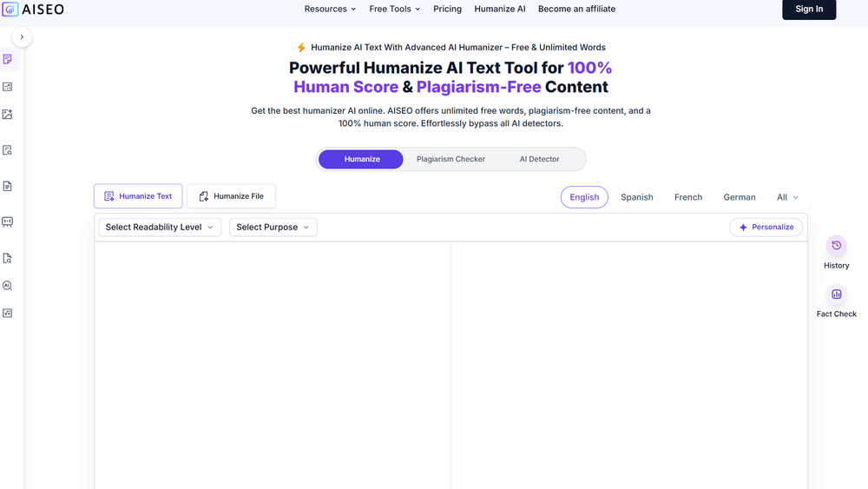This screenshot has width=868, height=489.
Task: Choose Spanish language option
Action: (x=636, y=197)
